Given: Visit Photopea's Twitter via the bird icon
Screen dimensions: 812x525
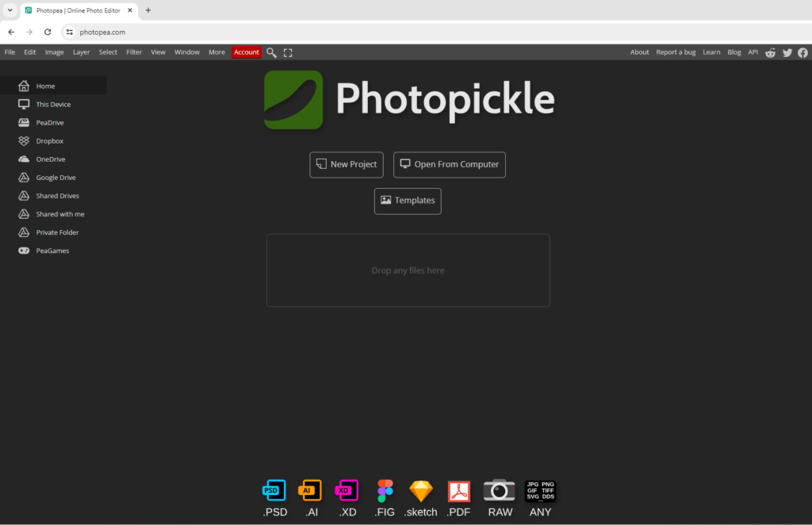Looking at the screenshot, I should pos(787,52).
